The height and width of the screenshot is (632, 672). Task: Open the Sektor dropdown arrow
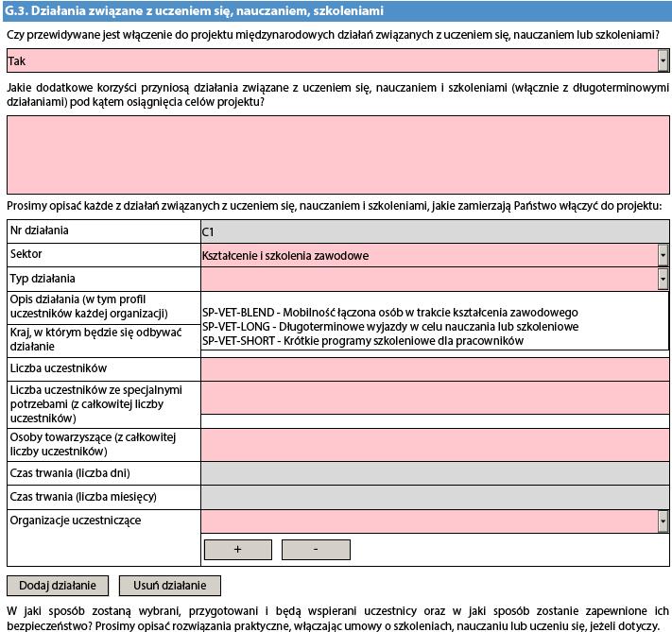point(663,255)
